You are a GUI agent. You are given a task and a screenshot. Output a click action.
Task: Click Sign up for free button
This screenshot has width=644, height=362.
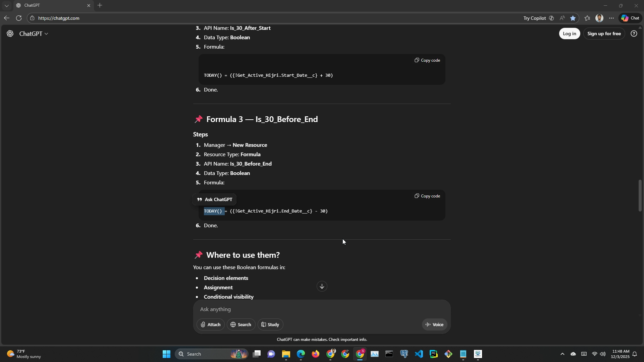[604, 34]
